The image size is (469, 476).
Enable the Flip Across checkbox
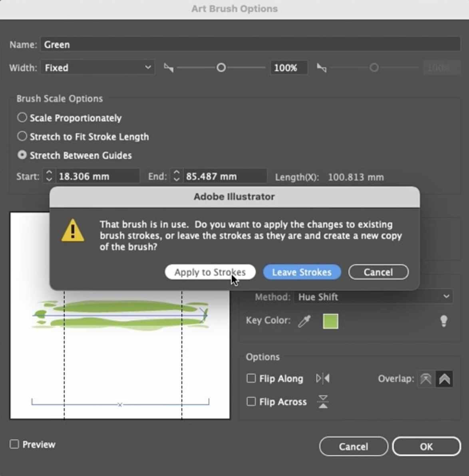click(x=251, y=401)
